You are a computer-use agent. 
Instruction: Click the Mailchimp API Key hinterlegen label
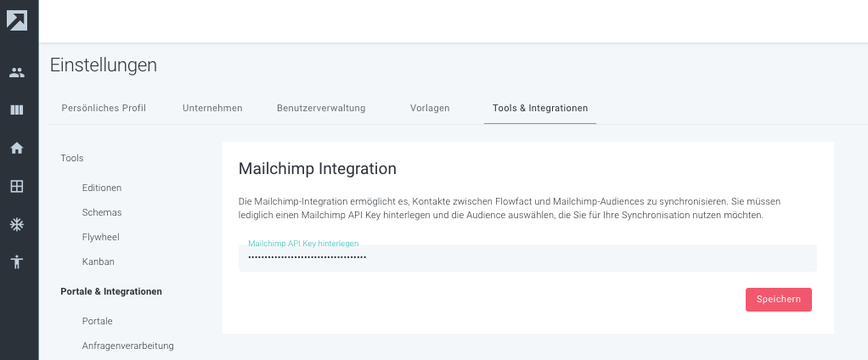pyautogui.click(x=303, y=244)
